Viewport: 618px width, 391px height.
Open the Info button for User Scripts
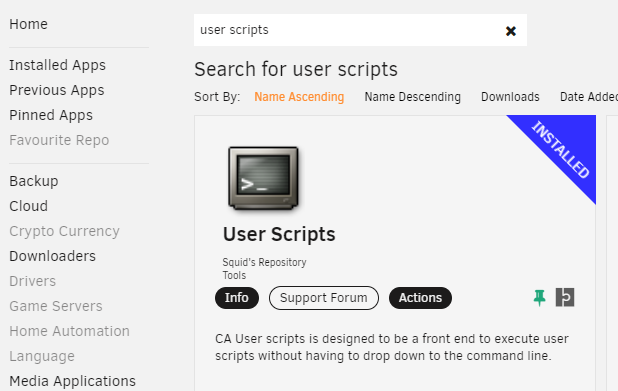[x=237, y=298]
